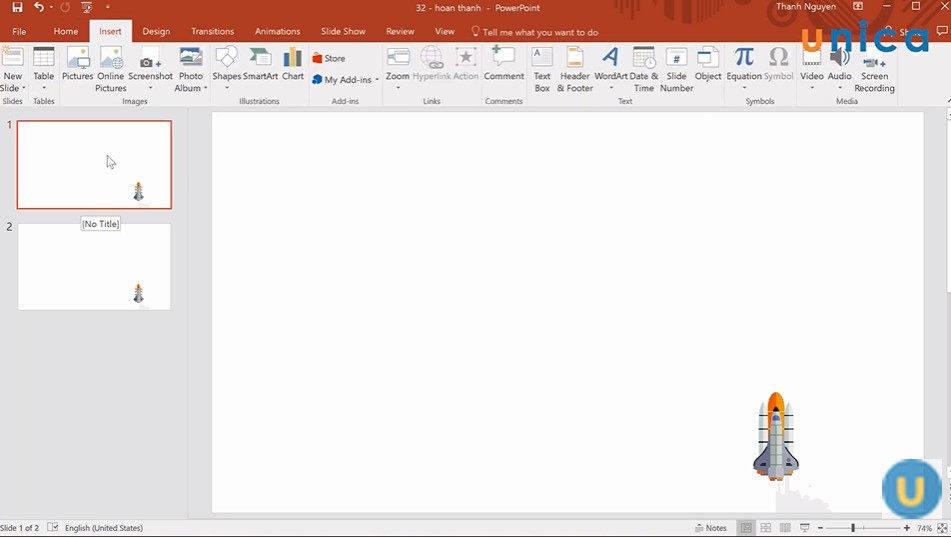Open the Store add-ins button
951x538 pixels.
[x=329, y=58]
